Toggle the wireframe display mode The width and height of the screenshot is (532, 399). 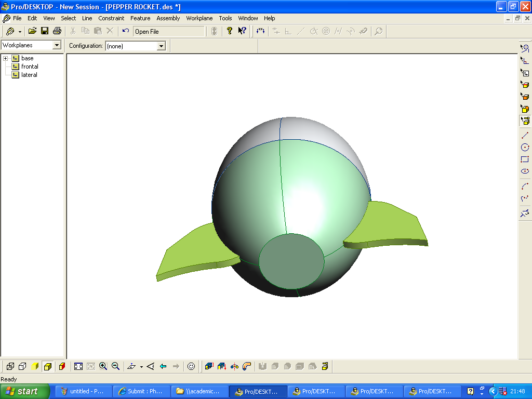coord(10,366)
